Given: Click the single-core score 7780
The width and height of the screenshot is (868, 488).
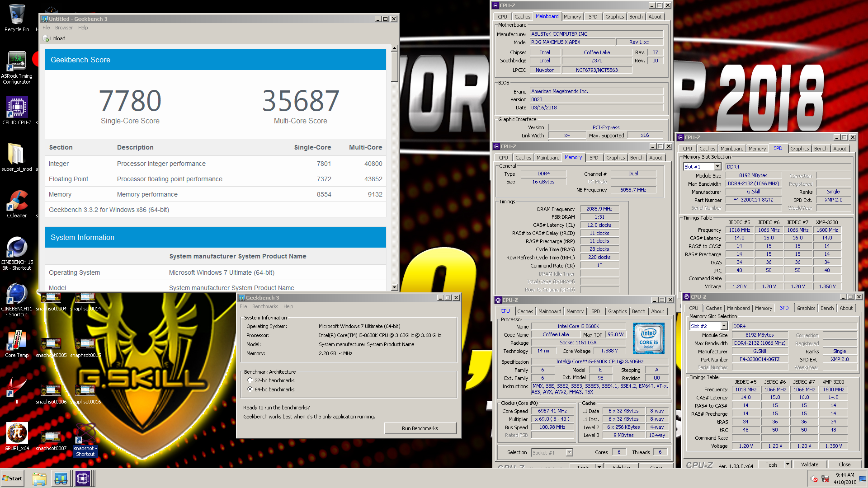Looking at the screenshot, I should pos(130,100).
